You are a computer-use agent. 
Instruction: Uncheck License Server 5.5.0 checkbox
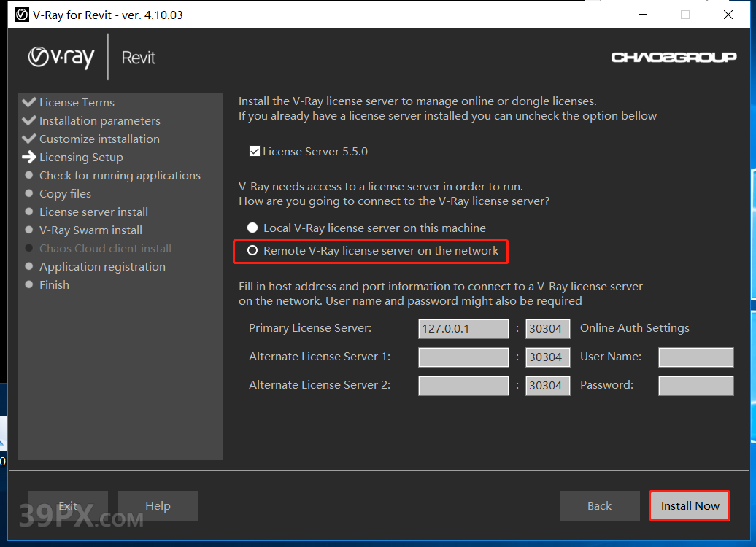tap(255, 151)
